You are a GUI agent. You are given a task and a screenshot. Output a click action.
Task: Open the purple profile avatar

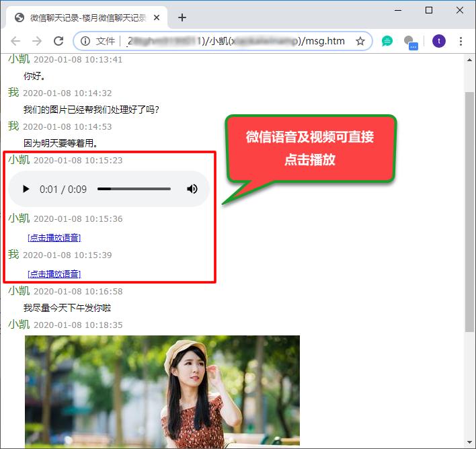pos(438,41)
